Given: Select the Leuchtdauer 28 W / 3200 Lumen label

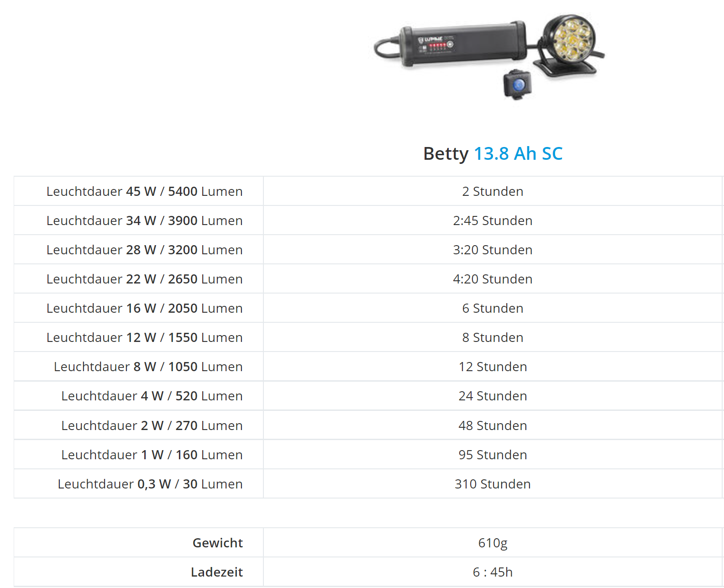Looking at the screenshot, I should click(x=144, y=250).
